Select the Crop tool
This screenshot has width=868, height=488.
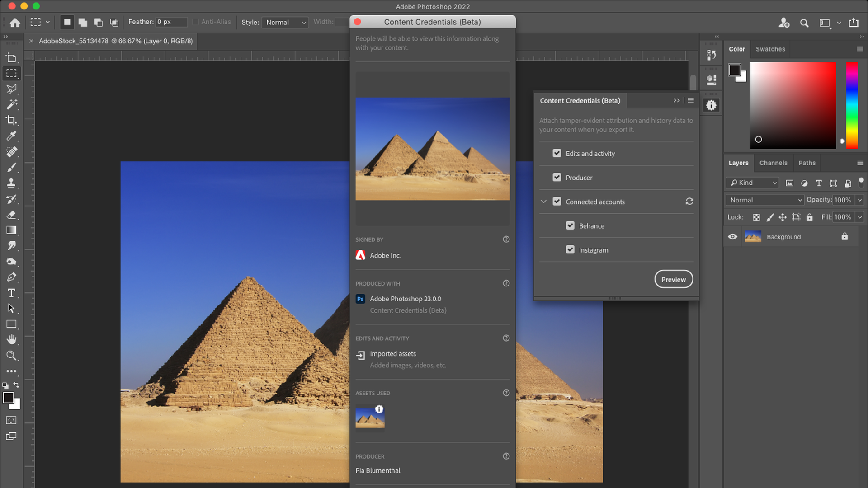(x=11, y=120)
